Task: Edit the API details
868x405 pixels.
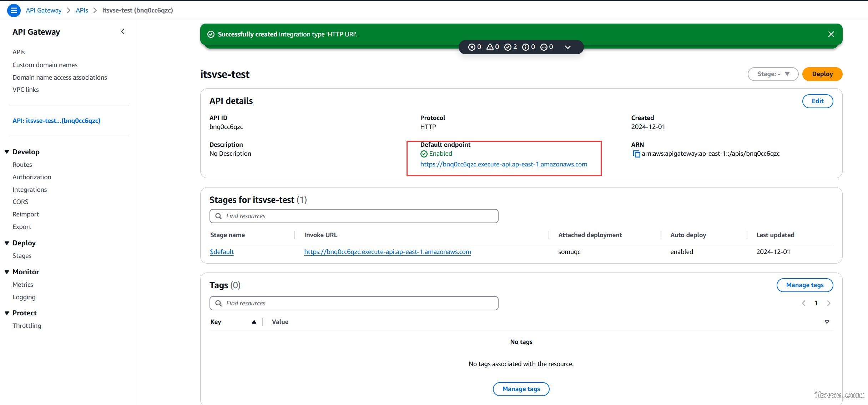Action: point(817,101)
